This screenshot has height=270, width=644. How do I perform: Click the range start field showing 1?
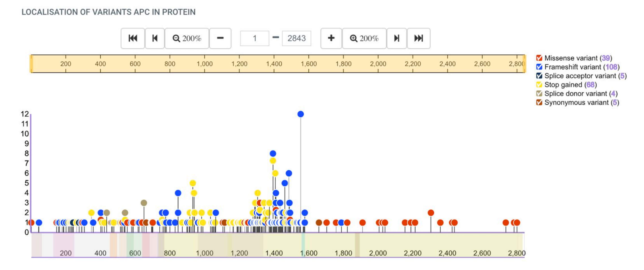click(255, 38)
